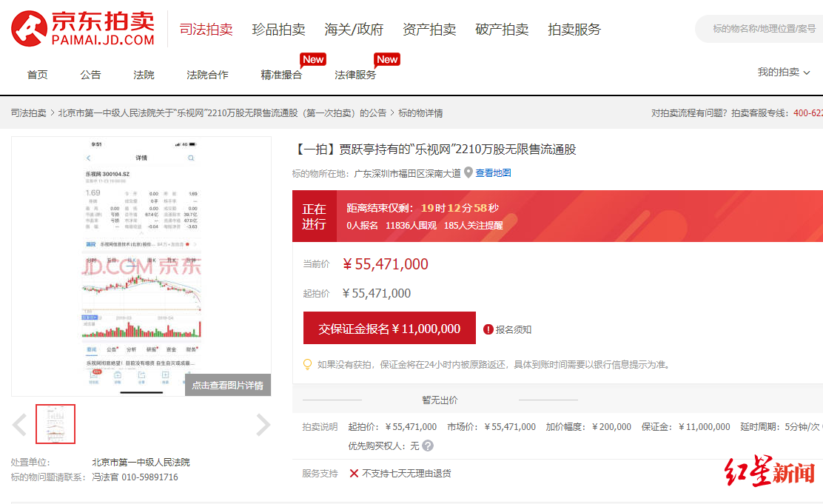
Task: Click the lightbulb icon before the deposit tip
Action: pos(306,364)
